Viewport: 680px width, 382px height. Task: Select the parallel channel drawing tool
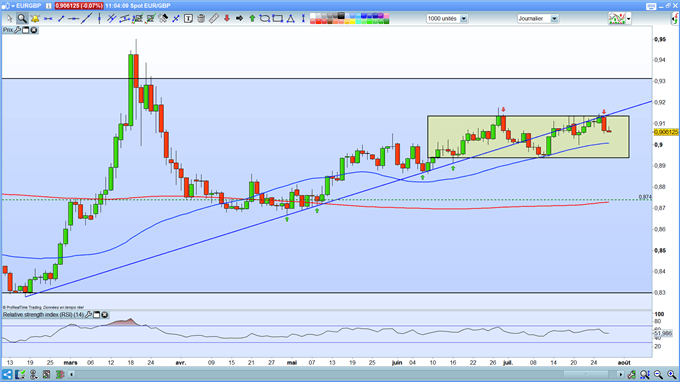[125, 19]
